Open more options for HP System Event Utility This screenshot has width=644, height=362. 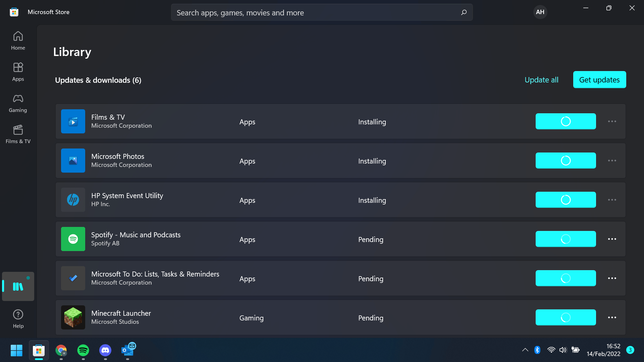pos(612,200)
